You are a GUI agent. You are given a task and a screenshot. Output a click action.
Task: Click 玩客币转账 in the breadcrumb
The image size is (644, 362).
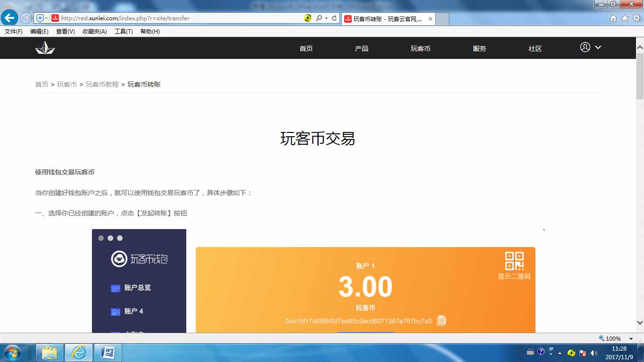pos(144,84)
